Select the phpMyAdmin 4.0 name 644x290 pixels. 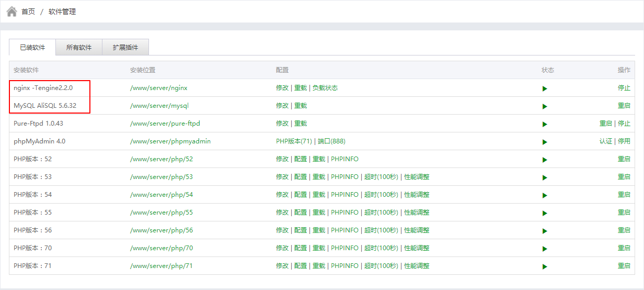pos(39,141)
